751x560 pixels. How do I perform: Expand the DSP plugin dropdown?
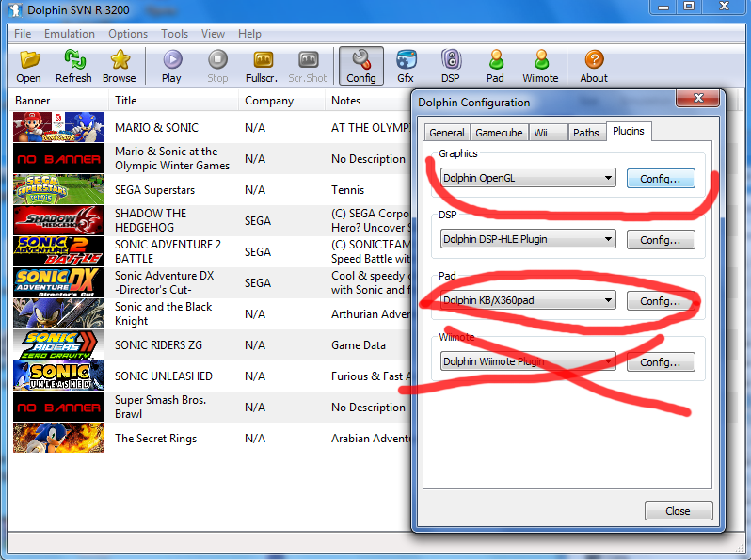[608, 239]
